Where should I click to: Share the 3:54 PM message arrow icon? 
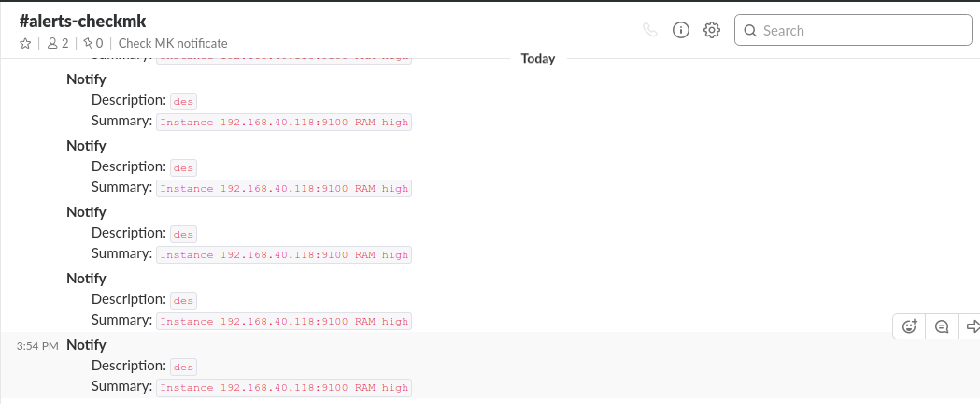[x=972, y=325]
